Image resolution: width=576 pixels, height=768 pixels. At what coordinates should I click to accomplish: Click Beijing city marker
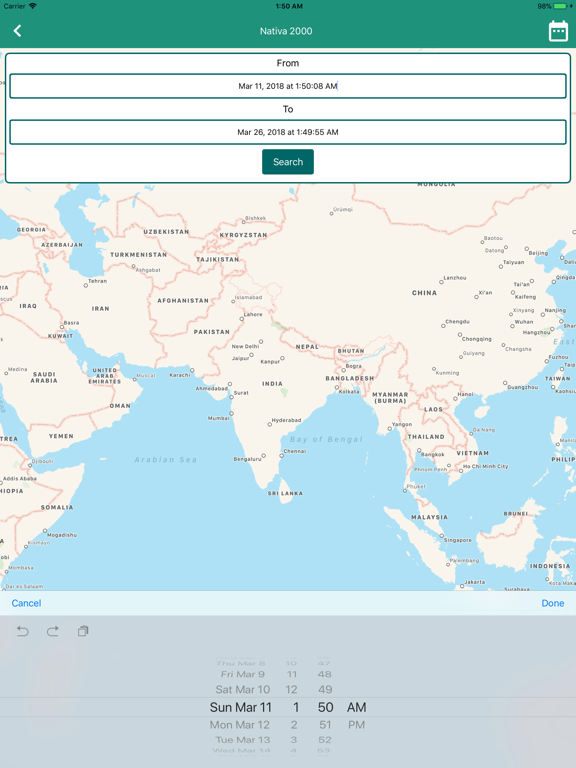coord(527,249)
